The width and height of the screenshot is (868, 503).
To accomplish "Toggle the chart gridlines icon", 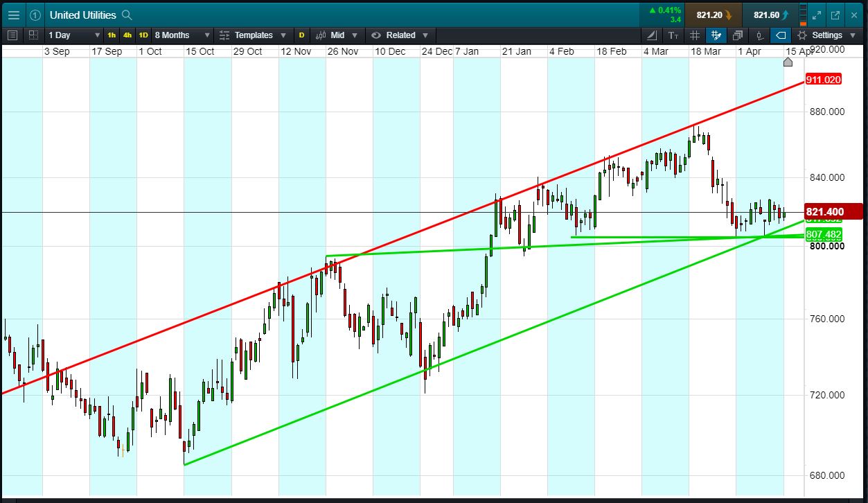I will coord(695,35).
